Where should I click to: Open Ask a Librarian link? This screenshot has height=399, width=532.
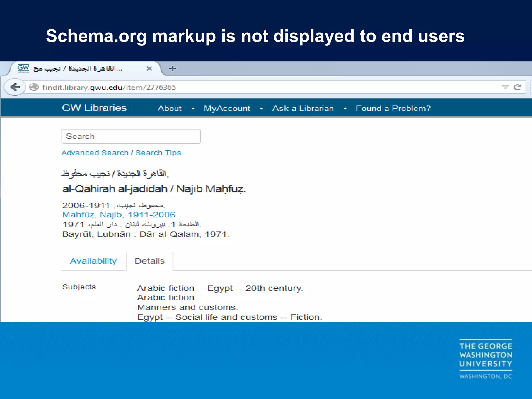click(x=303, y=108)
